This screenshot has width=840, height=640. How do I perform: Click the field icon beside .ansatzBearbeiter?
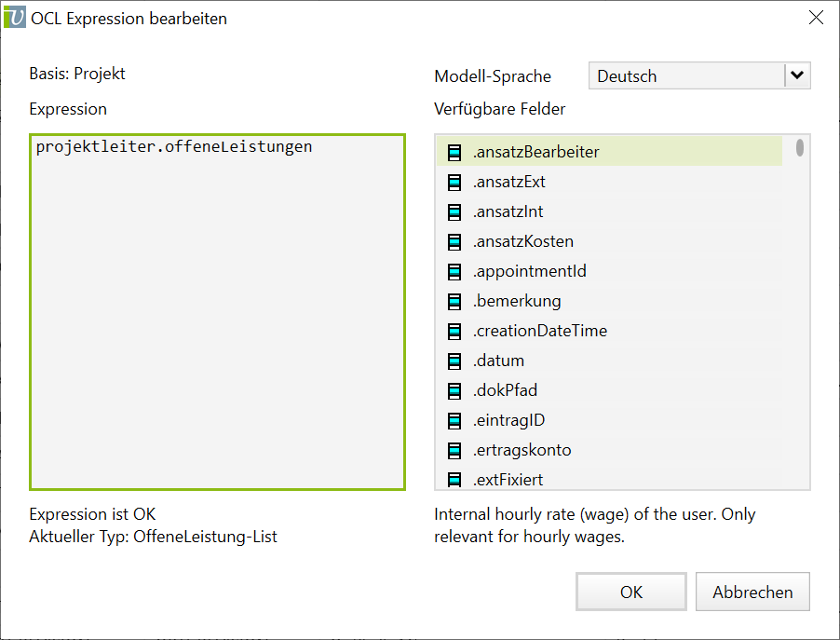454,152
